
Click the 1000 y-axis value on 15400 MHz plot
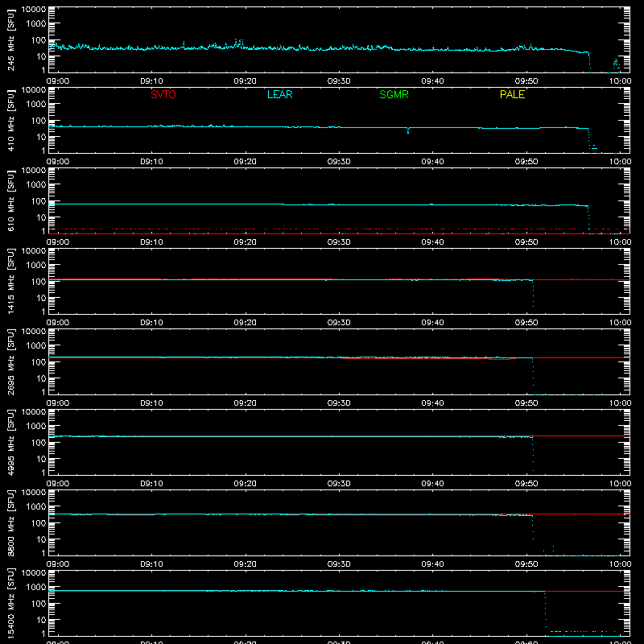36,588
